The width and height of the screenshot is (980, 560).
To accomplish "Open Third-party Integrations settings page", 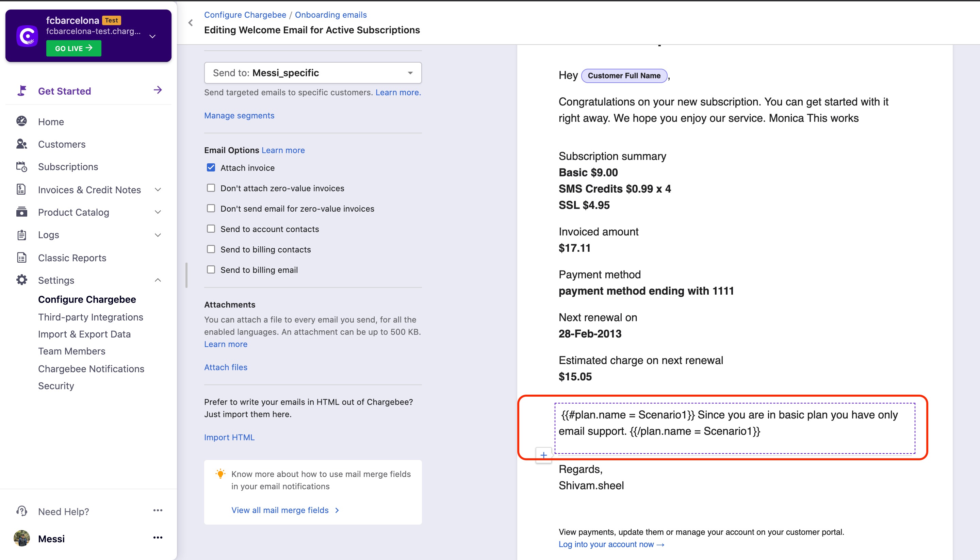I will (x=91, y=317).
